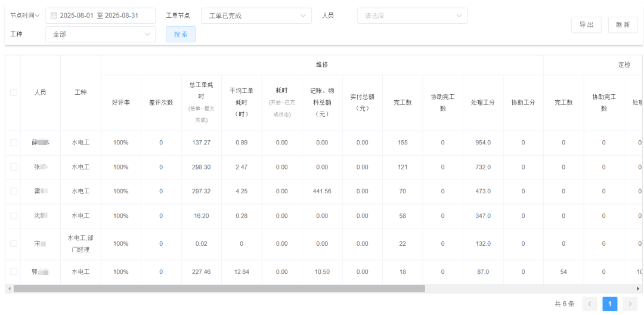644x315 pixels.
Task: Click the horizontal table scrollbar
Action: pyautogui.click(x=219, y=289)
